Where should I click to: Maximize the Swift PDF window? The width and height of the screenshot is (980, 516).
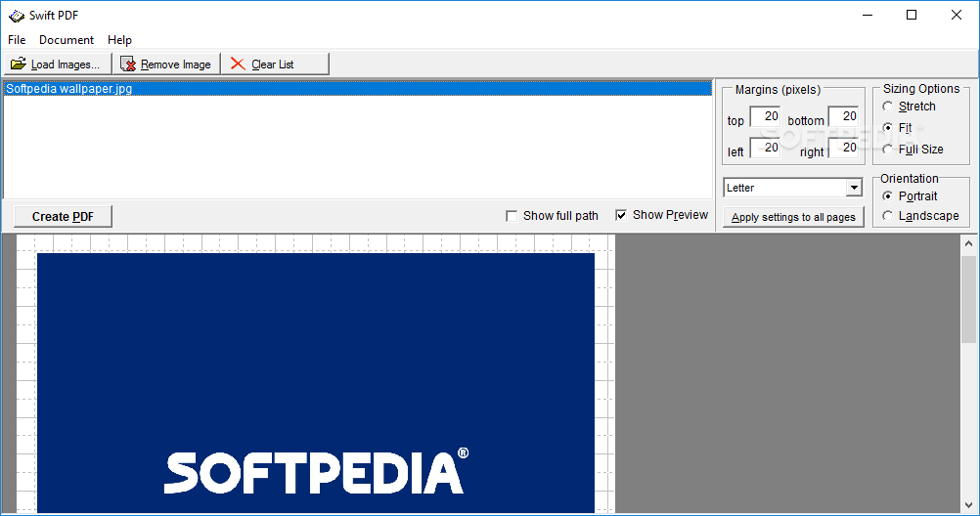912,15
